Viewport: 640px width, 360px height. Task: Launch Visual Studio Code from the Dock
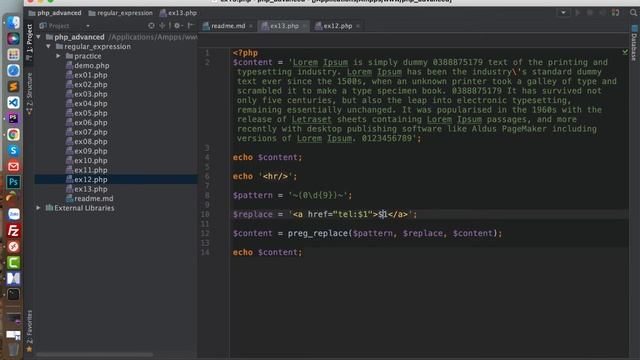tap(13, 102)
